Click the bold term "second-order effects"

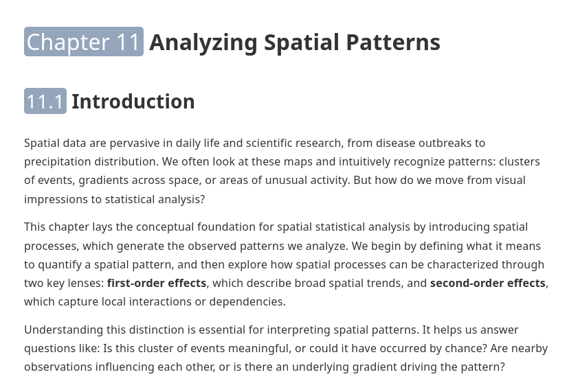[487, 283]
